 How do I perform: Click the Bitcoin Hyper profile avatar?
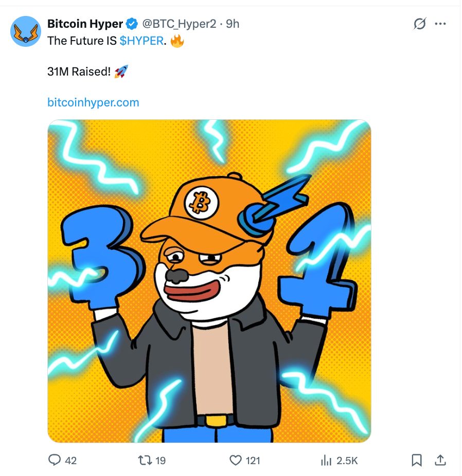pyautogui.click(x=25, y=31)
